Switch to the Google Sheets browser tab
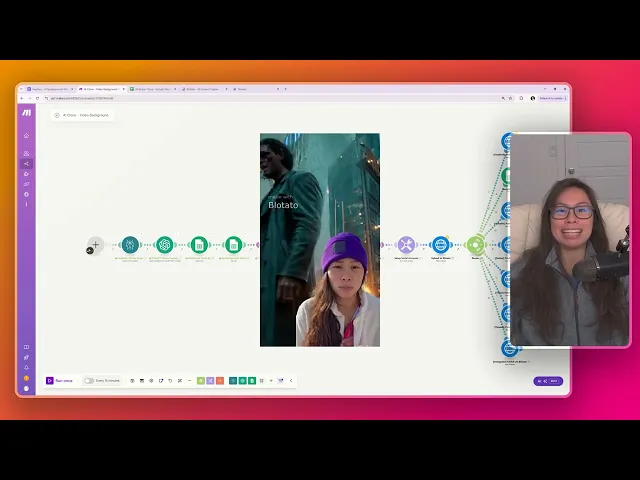640x480 pixels. tap(153, 89)
